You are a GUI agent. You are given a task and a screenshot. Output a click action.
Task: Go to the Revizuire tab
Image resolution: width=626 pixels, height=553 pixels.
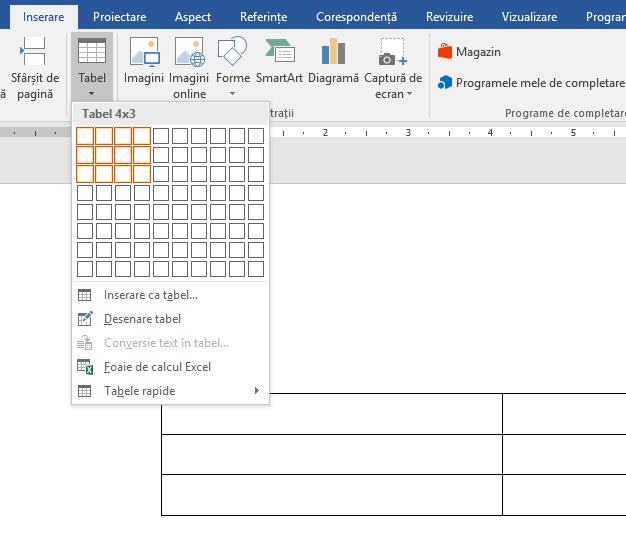[449, 17]
